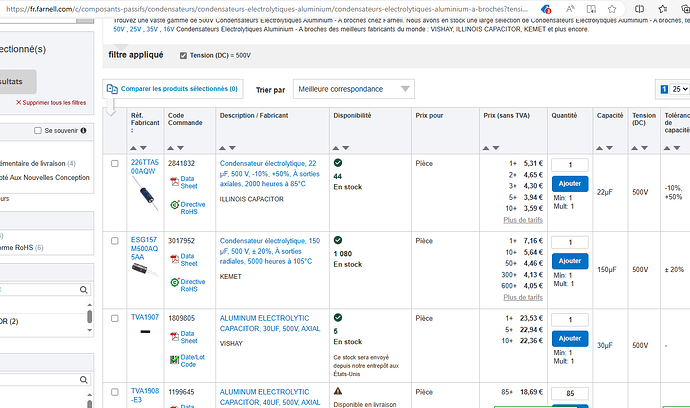
Task: Open the 16V related link
Action: (169, 29)
